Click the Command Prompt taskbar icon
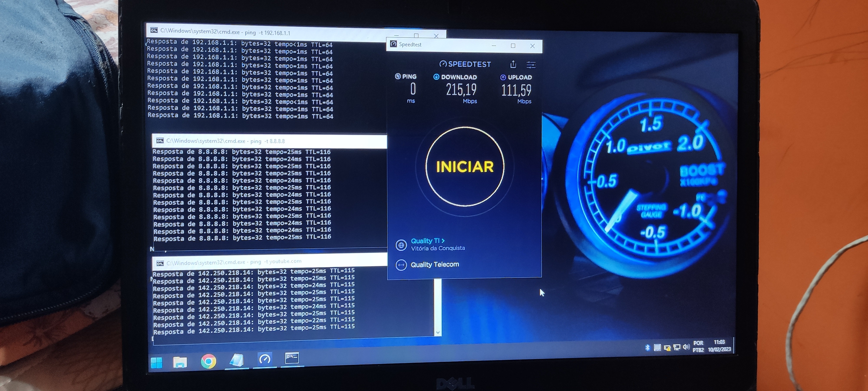 [x=292, y=358]
